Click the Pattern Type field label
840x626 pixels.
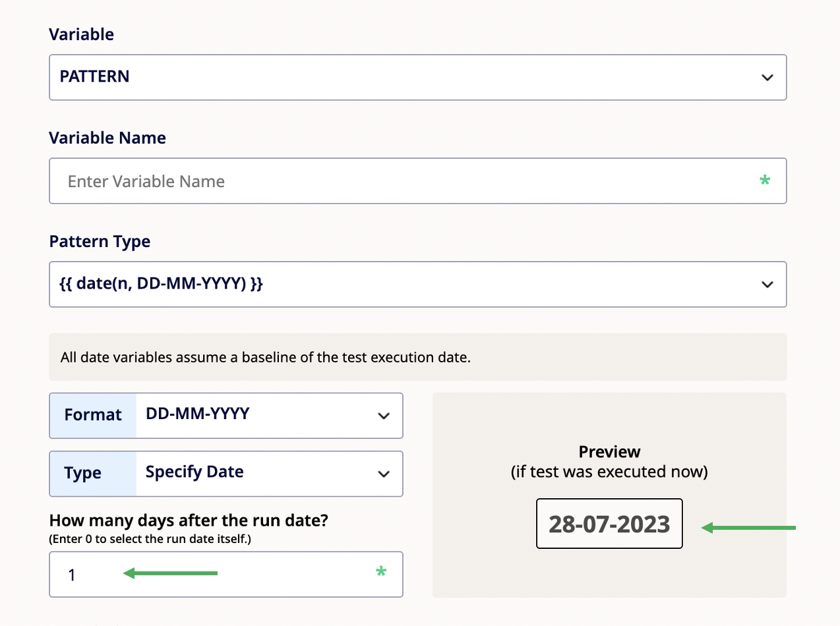coord(100,242)
